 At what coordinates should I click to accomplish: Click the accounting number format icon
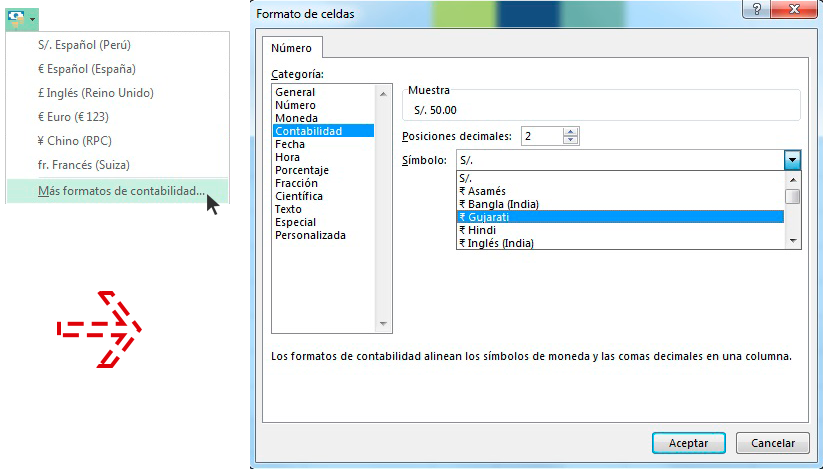16,19
